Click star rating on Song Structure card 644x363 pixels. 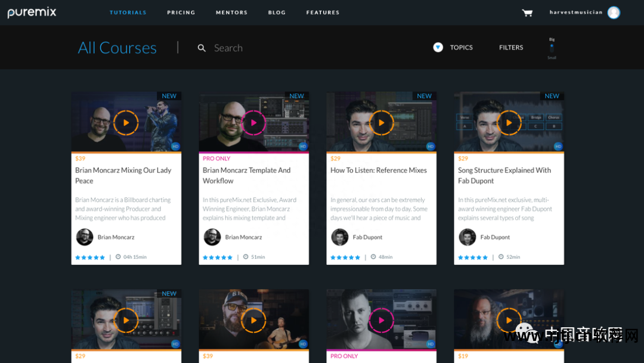click(x=473, y=257)
